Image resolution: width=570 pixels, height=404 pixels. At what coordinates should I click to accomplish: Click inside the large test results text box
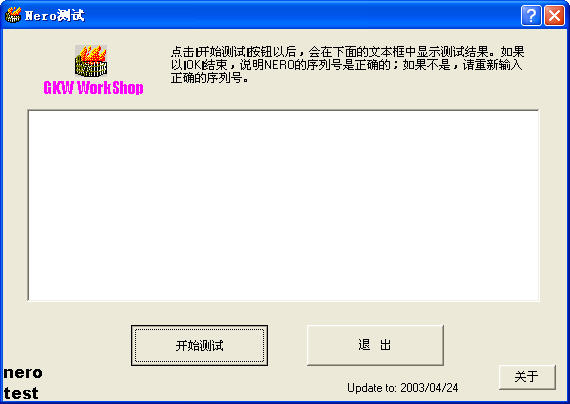[x=284, y=205]
